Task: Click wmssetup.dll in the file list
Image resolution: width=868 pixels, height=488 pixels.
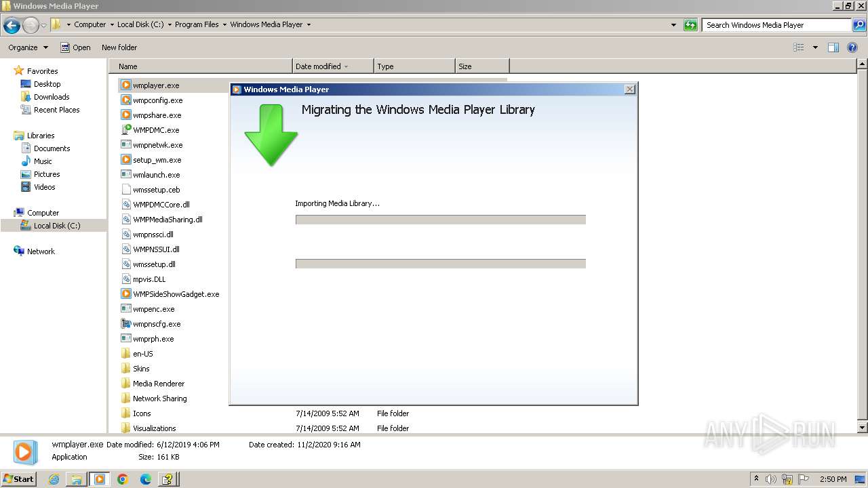Action: 154,264
